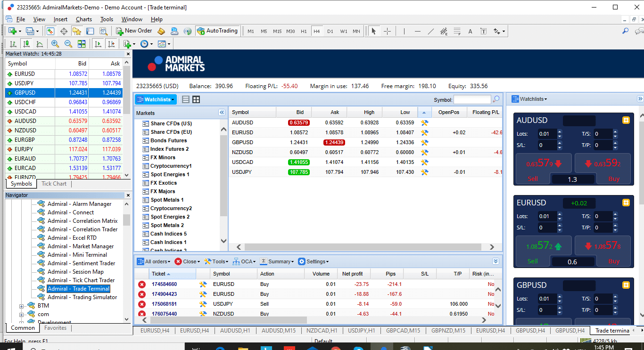The image size is (644, 350).
Task: Toggle the Navigator folder-star icon
Action: click(x=77, y=31)
